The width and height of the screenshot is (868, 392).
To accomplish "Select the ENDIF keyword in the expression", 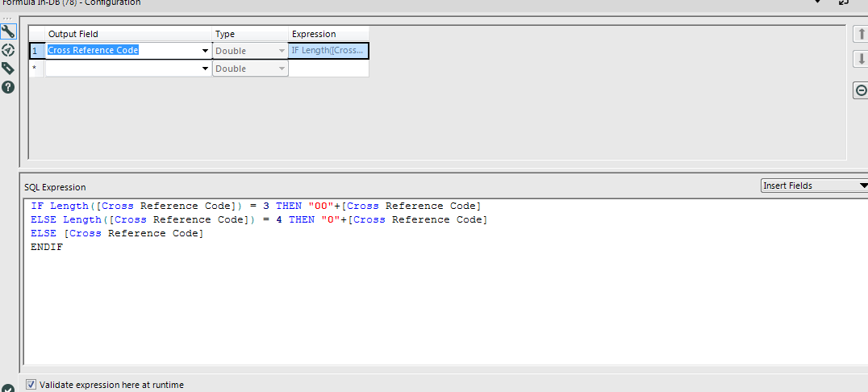I will pos(47,248).
